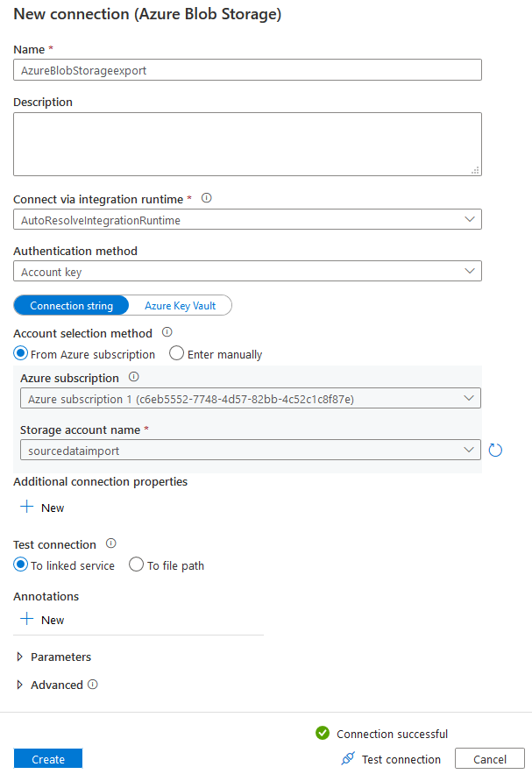Click info icon beside Advanced section
This screenshot has width=532, height=774.
93,685
